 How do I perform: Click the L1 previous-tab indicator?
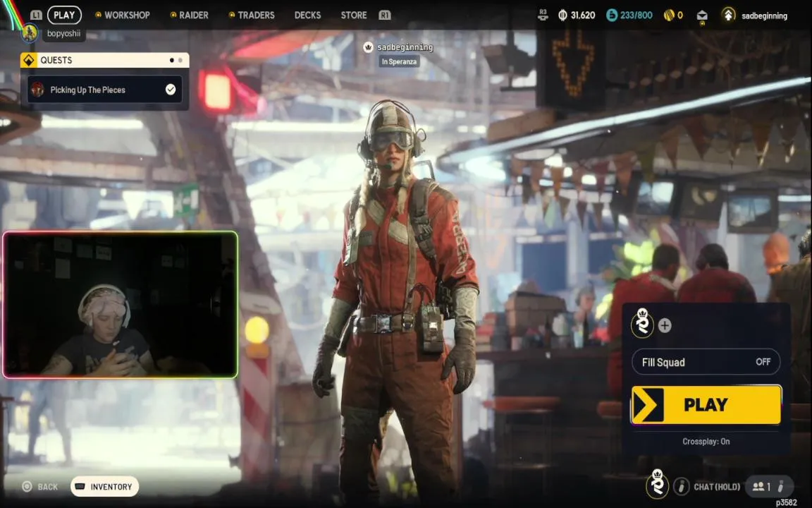point(36,15)
